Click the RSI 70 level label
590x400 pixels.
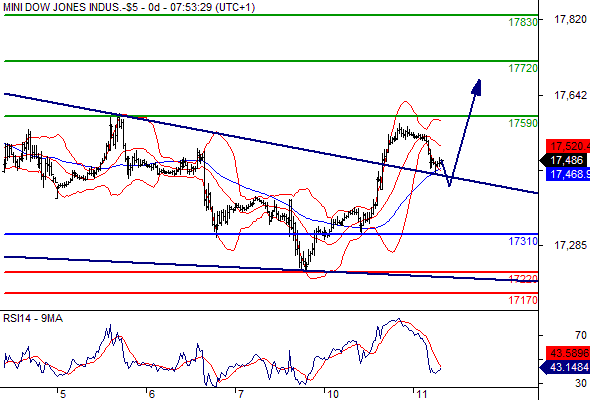[581, 335]
